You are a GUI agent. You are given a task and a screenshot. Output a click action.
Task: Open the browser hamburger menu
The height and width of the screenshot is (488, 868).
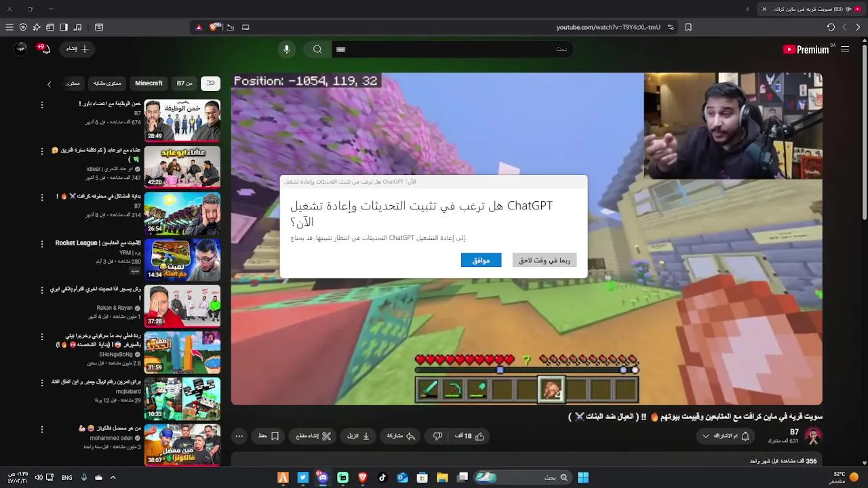point(9,27)
